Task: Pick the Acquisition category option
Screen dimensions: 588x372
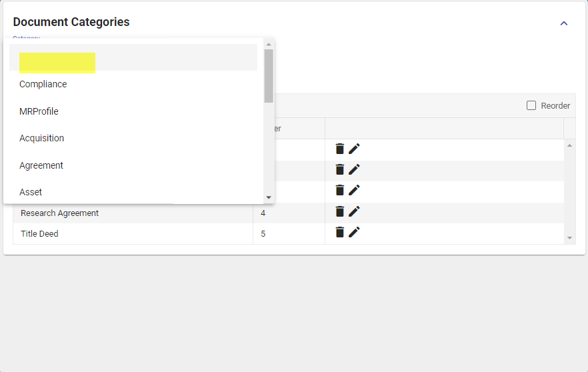Action: pyautogui.click(x=42, y=138)
